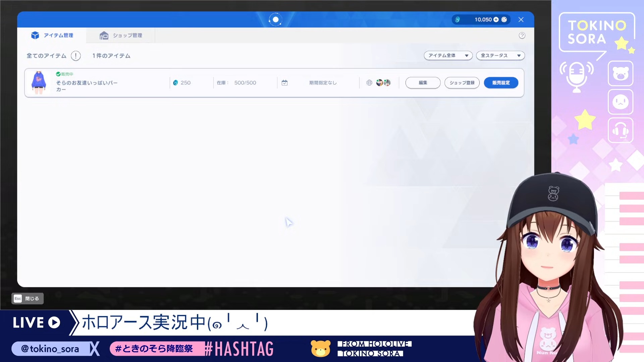
Task: Click the ショップ登録 button
Action: [462, 83]
